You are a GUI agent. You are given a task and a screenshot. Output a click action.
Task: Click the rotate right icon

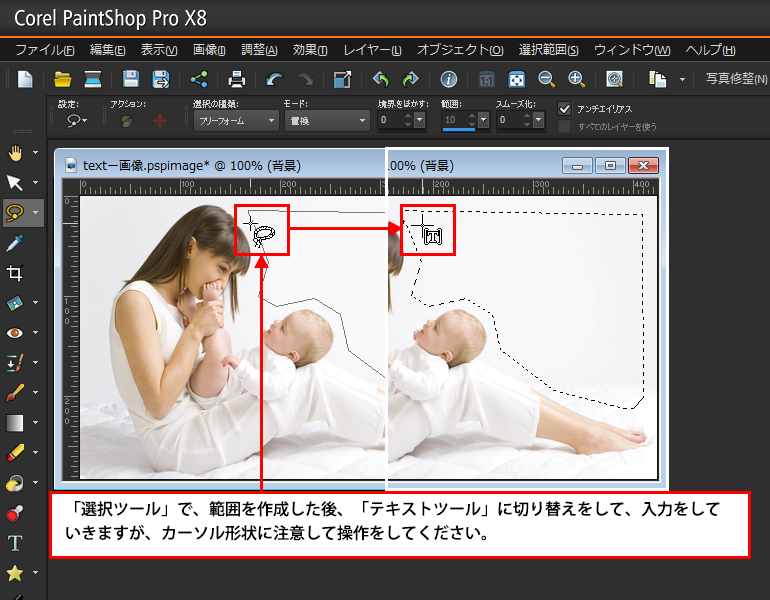tap(410, 79)
